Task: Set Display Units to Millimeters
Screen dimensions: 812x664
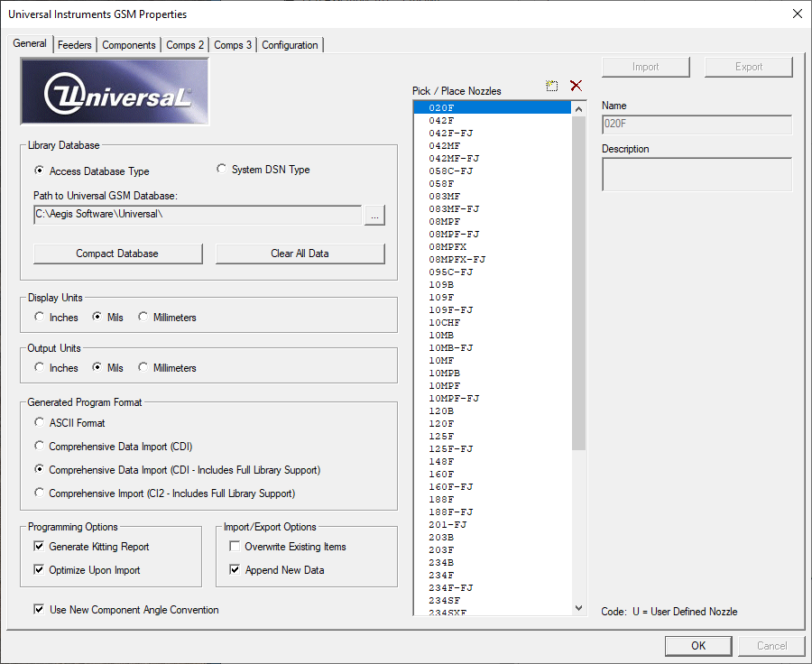Action: 143,317
